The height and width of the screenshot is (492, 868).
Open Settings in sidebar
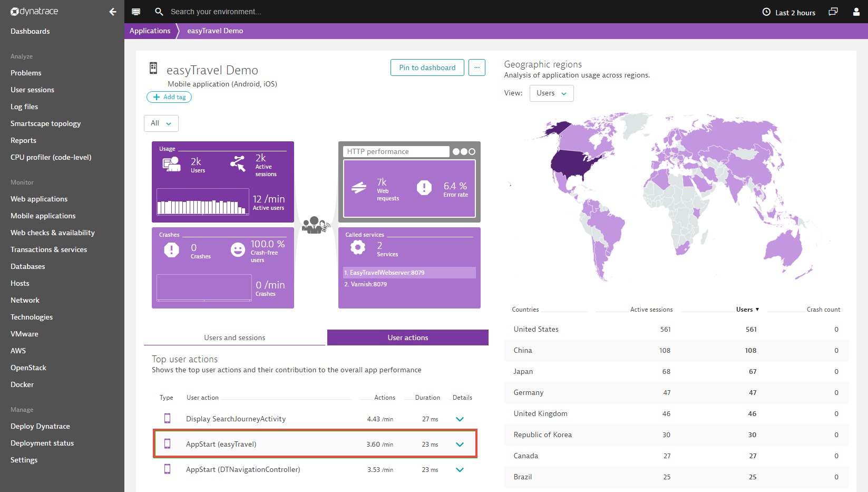pos(24,460)
